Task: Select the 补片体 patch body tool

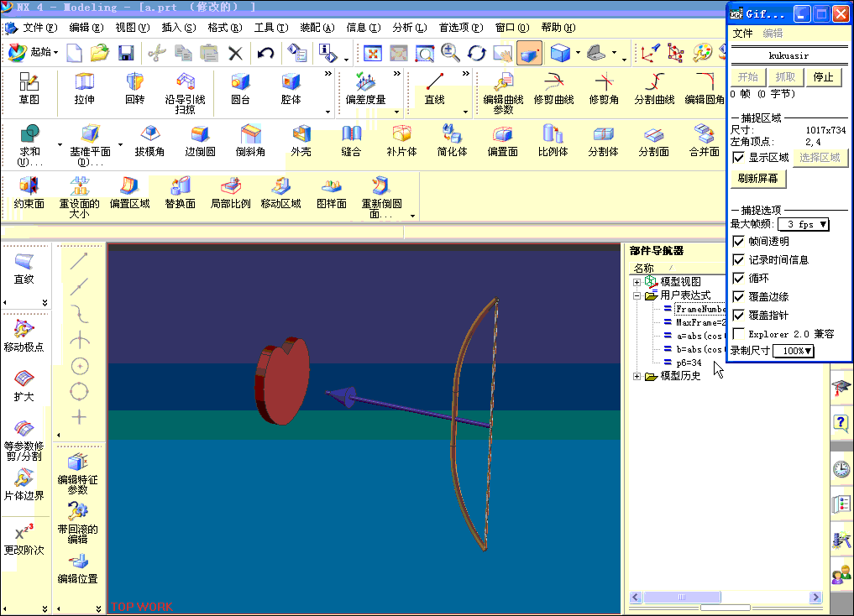Action: click(402, 141)
